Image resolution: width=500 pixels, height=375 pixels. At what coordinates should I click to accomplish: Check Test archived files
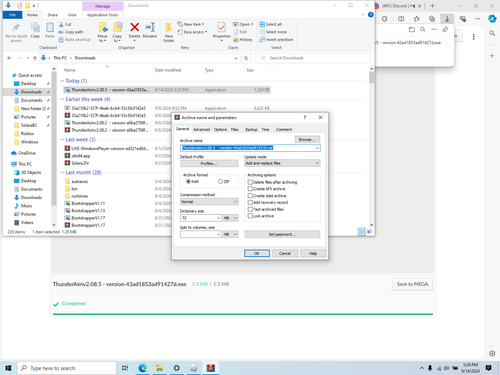(250, 209)
